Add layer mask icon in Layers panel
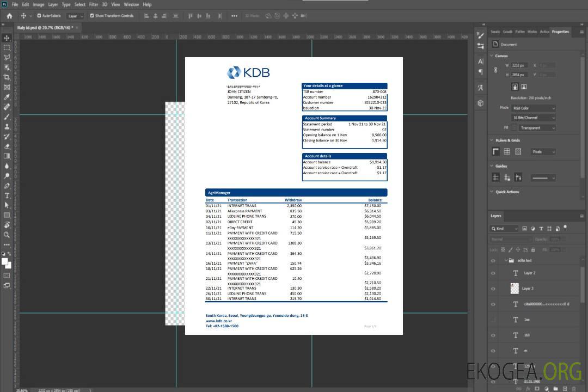 [537, 389]
